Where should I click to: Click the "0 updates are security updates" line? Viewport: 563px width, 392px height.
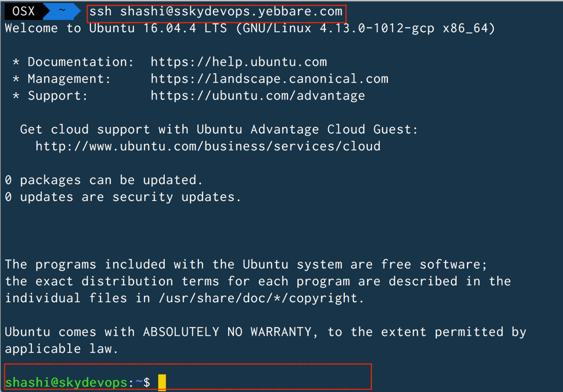[123, 197]
